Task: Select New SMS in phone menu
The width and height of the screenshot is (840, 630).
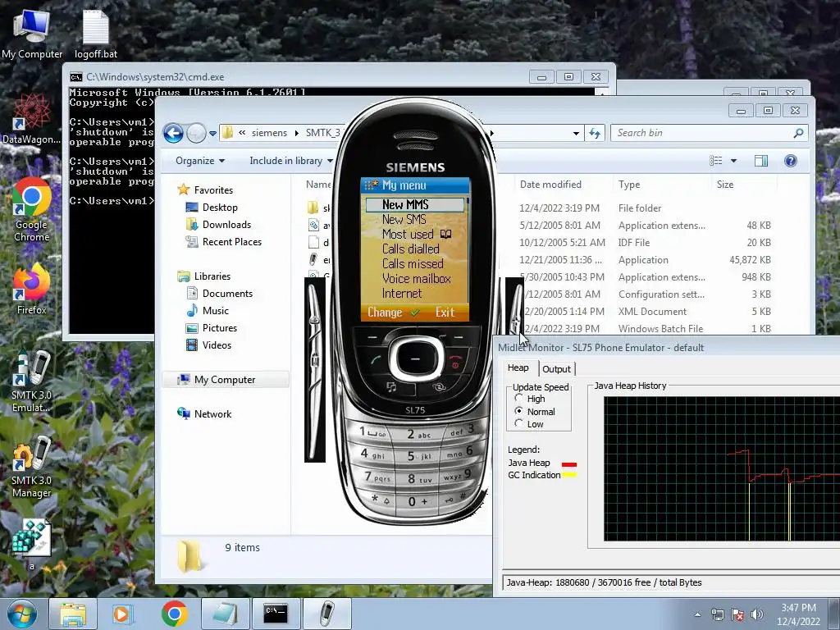Action: tap(404, 220)
